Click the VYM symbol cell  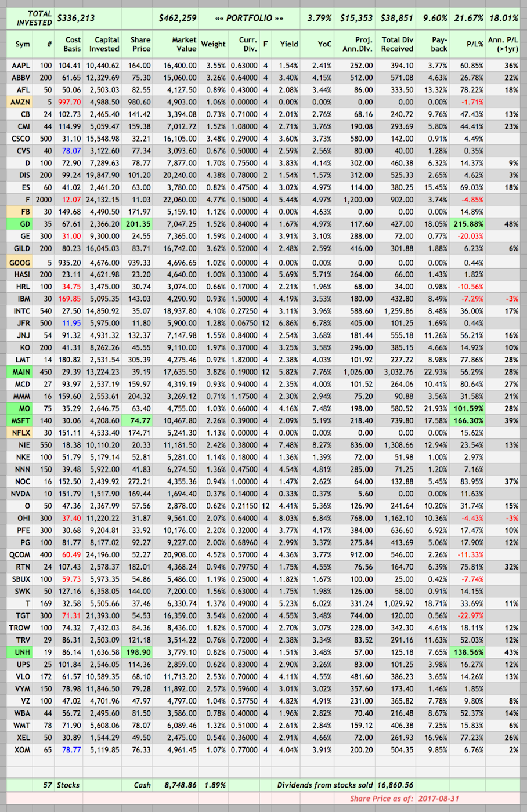click(x=21, y=688)
